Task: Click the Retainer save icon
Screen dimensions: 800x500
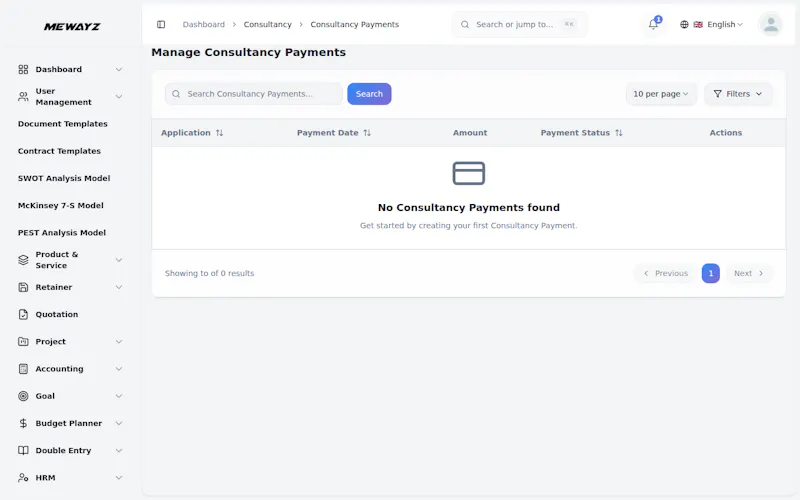Action: click(x=23, y=287)
